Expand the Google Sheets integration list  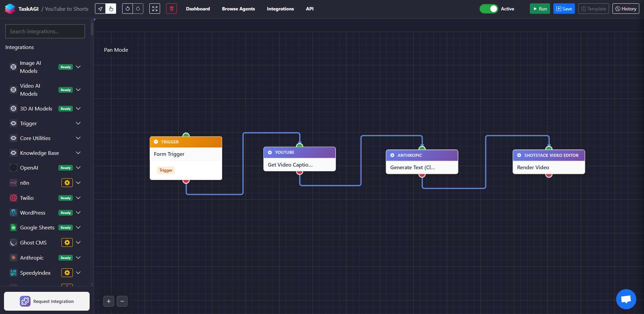(78, 227)
